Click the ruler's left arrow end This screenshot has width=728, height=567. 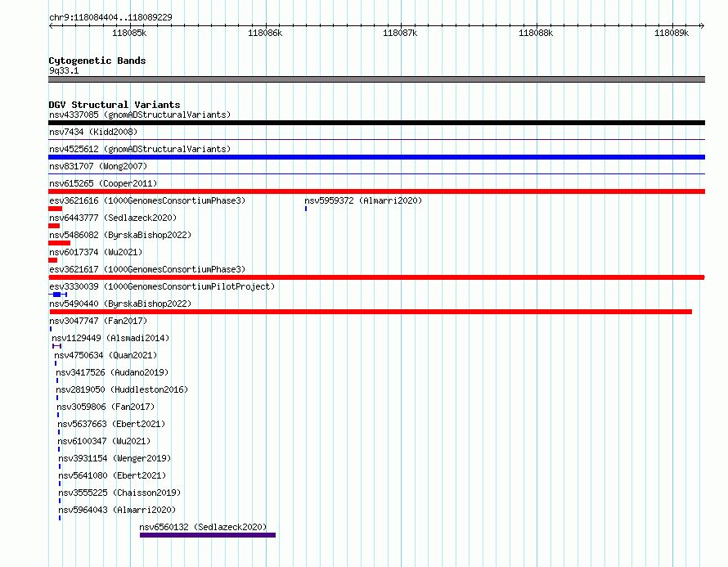[51, 25]
